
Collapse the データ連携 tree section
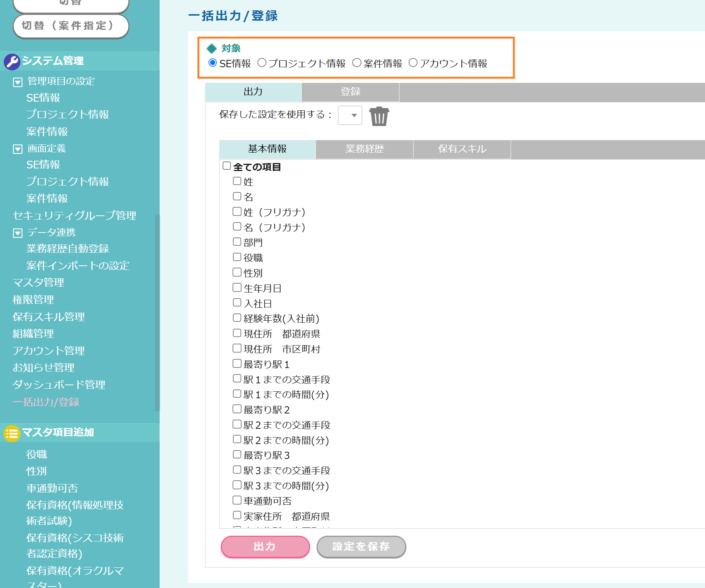18,233
